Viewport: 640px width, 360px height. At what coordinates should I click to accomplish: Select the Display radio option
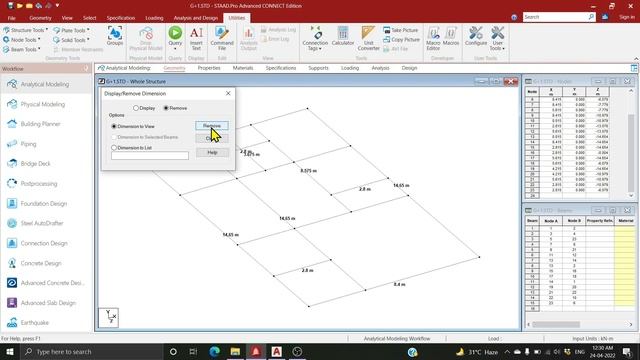136,108
